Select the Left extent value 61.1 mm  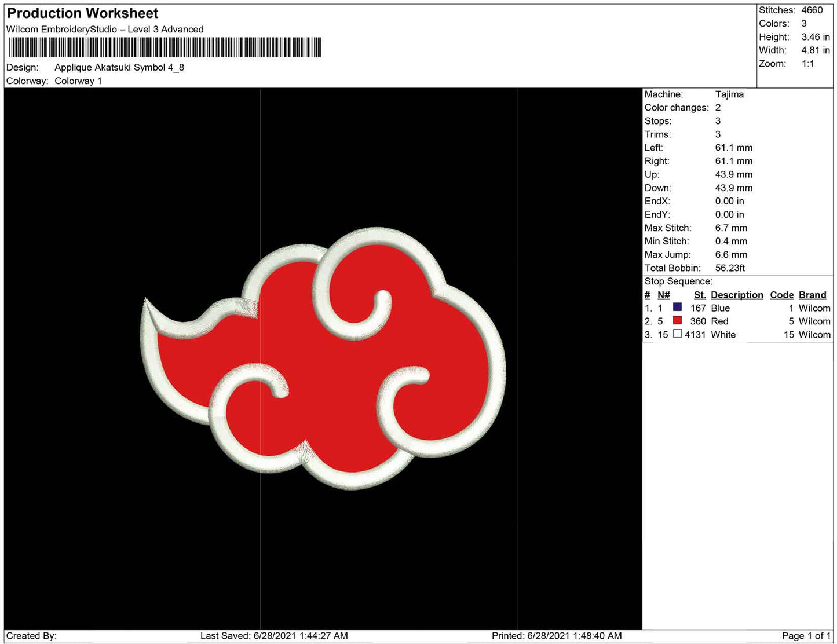[734, 148]
